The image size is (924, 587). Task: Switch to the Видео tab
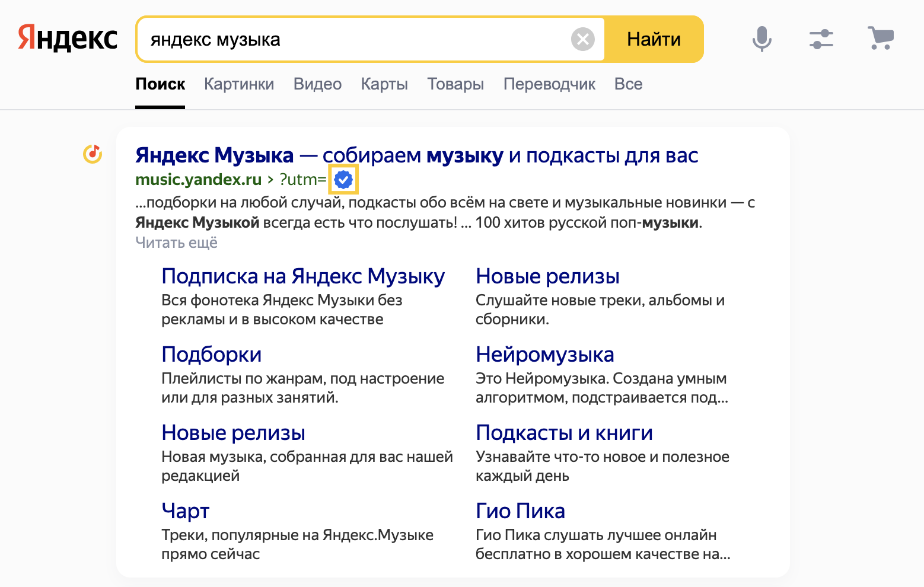(x=317, y=84)
